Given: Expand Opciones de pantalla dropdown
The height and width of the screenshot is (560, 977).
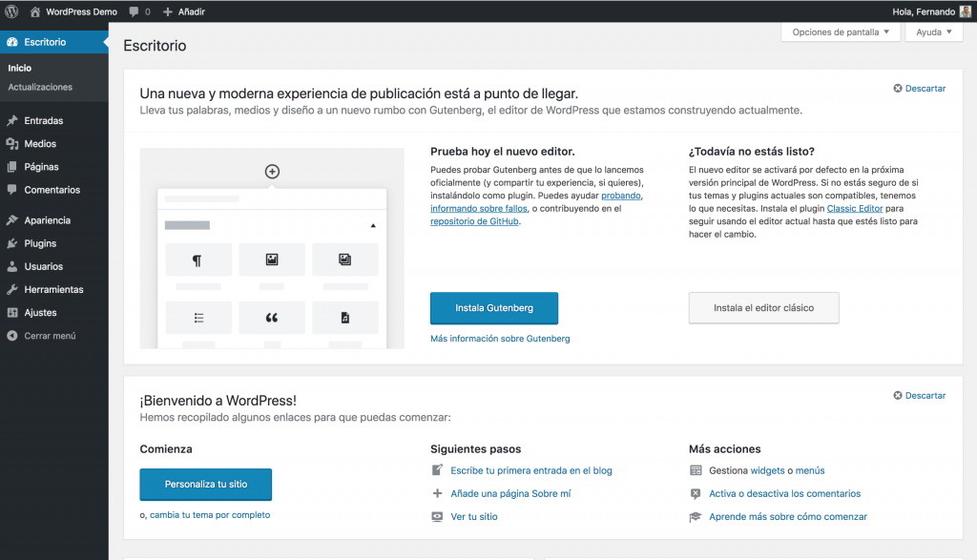Looking at the screenshot, I should pyautogui.click(x=841, y=32).
